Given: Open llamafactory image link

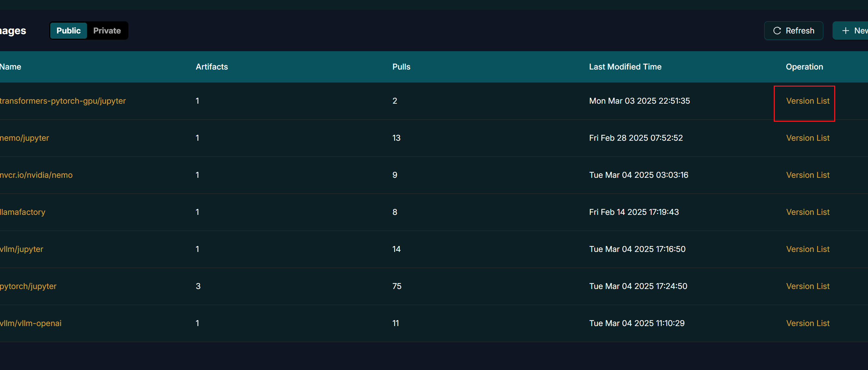Looking at the screenshot, I should pyautogui.click(x=23, y=212).
